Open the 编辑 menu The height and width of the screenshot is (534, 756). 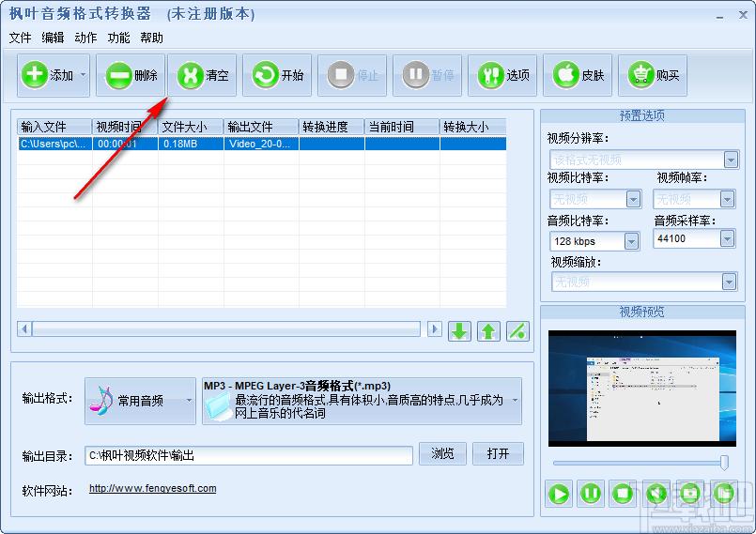click(x=53, y=38)
